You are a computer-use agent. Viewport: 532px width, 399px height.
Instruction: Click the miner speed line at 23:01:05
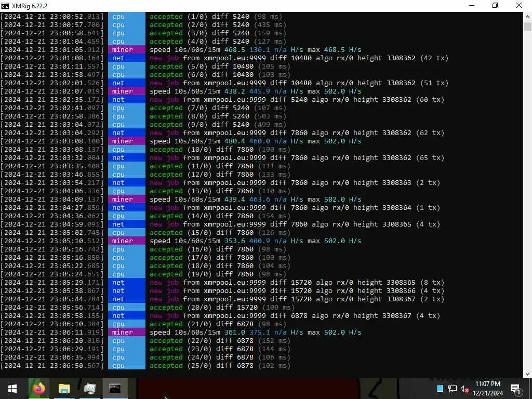(x=181, y=49)
